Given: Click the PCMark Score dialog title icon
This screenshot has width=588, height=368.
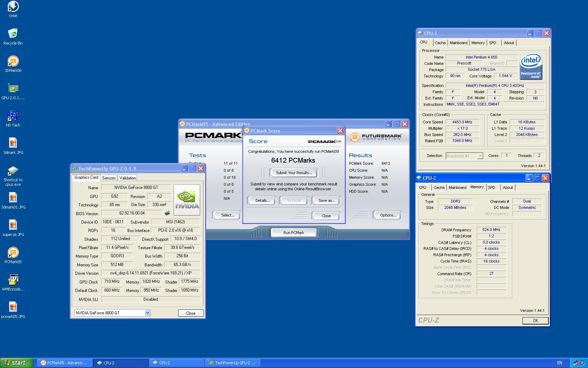Looking at the screenshot, I should [247, 131].
